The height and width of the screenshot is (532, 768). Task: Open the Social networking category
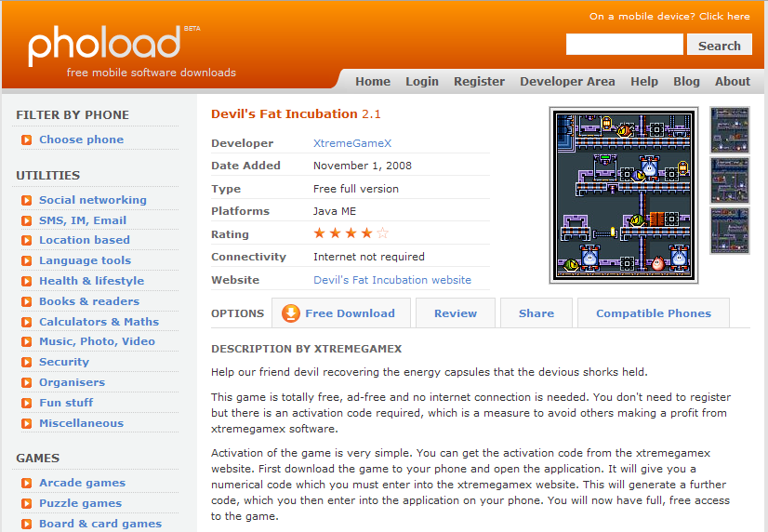(x=93, y=200)
